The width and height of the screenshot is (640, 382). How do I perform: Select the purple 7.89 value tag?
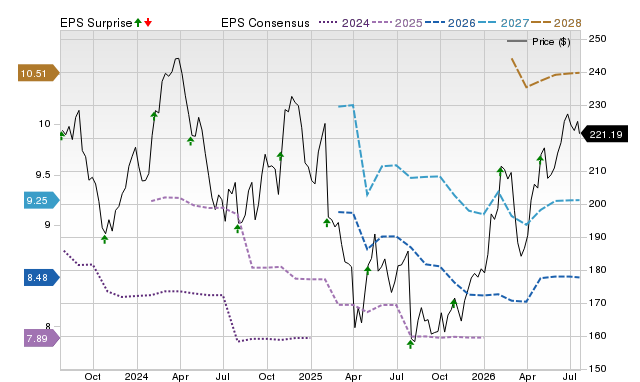tap(42, 338)
